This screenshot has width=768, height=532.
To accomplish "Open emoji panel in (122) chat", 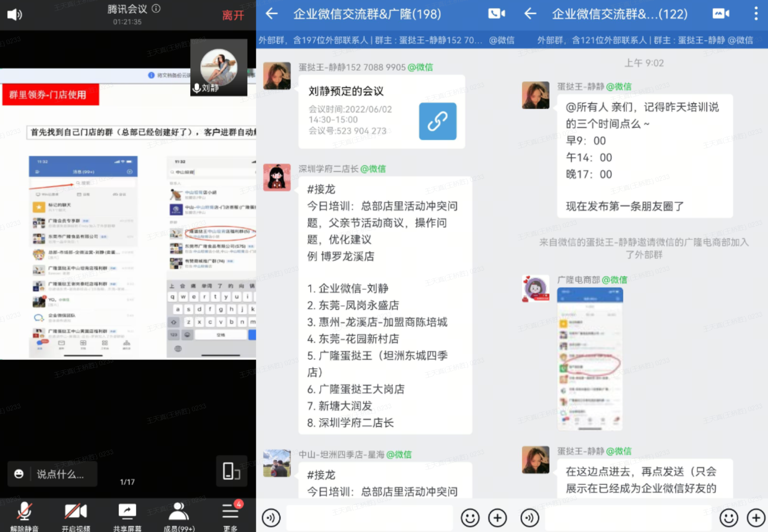I will point(729,518).
